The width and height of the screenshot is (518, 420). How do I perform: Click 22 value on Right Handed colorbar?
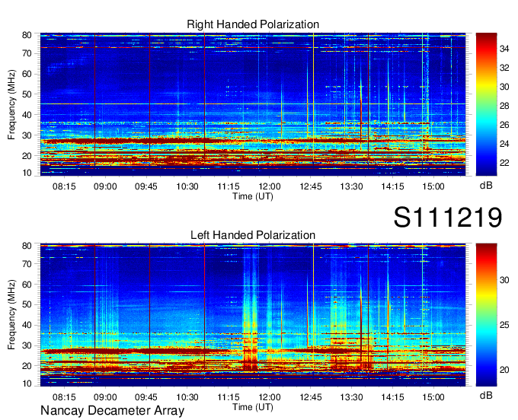click(x=504, y=163)
